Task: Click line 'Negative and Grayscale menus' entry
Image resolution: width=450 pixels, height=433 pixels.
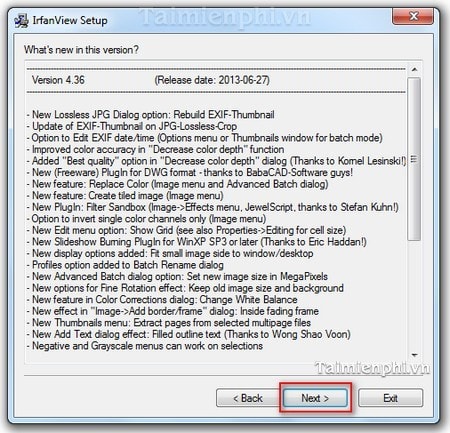Action: tap(145, 346)
